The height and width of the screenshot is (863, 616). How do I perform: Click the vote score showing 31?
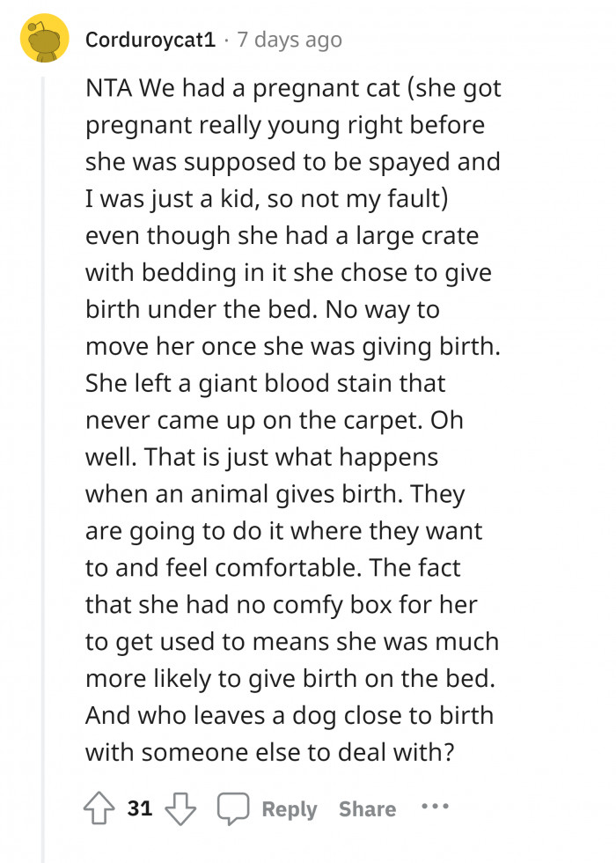click(x=139, y=808)
